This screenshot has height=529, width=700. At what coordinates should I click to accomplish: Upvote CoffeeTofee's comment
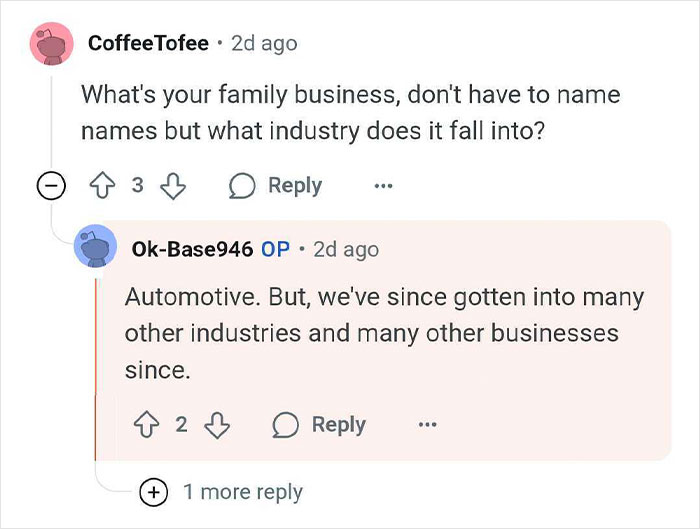(x=102, y=185)
